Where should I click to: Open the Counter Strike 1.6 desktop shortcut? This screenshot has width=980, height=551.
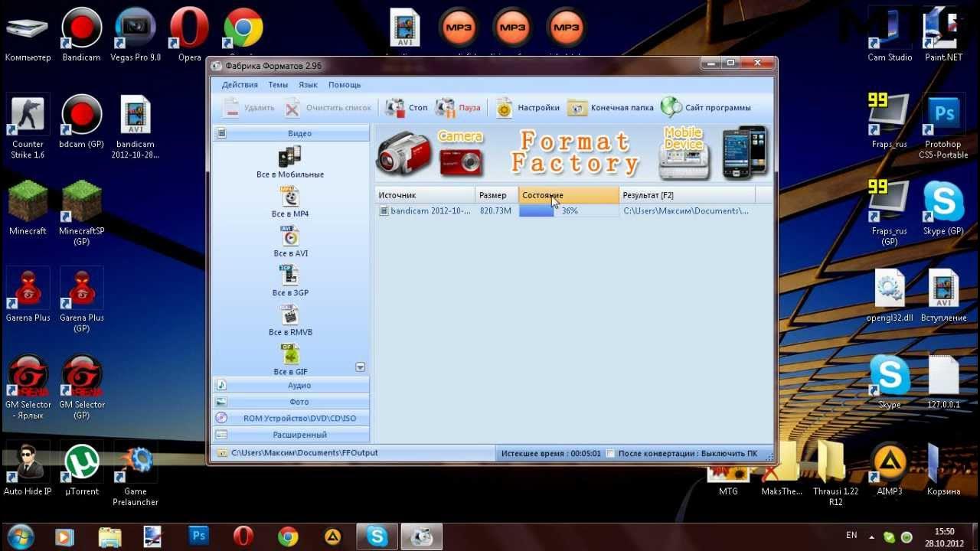[28, 126]
